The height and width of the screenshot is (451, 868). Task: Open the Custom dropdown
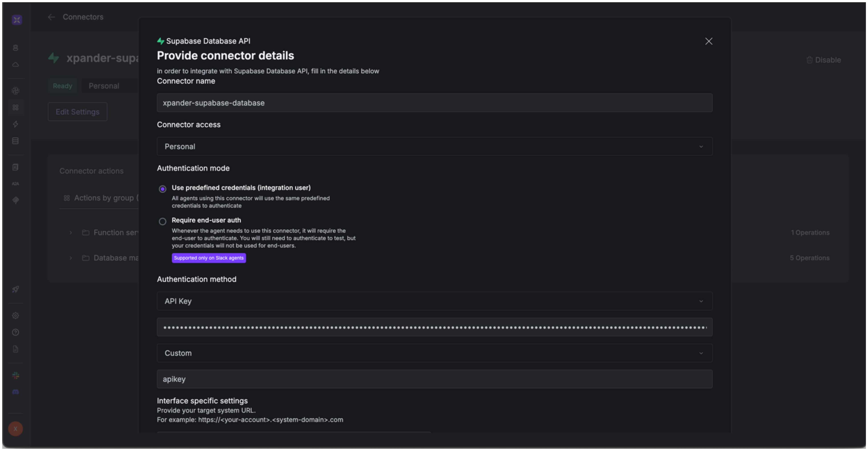click(434, 353)
